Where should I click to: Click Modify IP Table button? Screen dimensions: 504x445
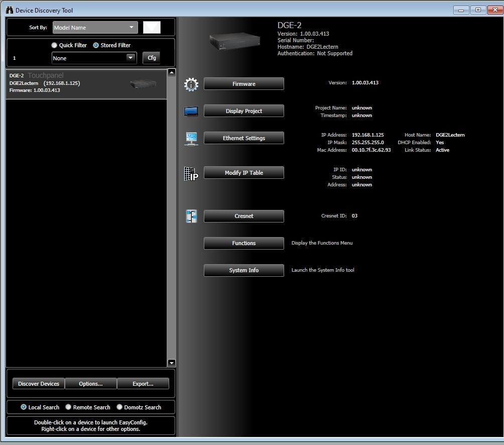[244, 173]
